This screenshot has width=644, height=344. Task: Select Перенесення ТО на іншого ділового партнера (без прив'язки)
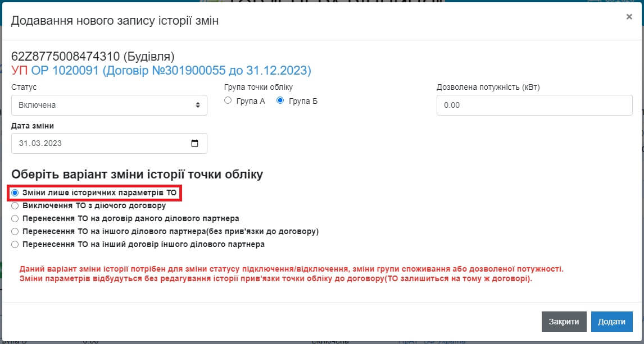[x=15, y=231]
